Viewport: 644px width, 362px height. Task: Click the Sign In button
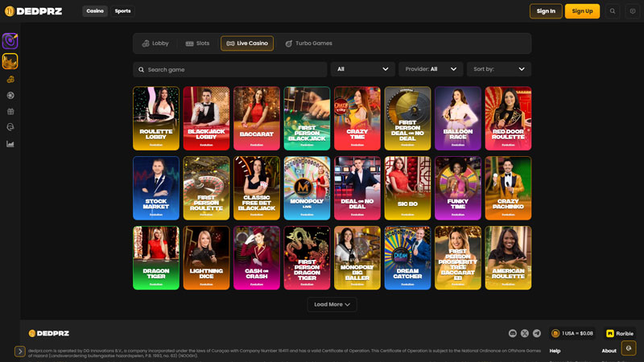point(546,11)
